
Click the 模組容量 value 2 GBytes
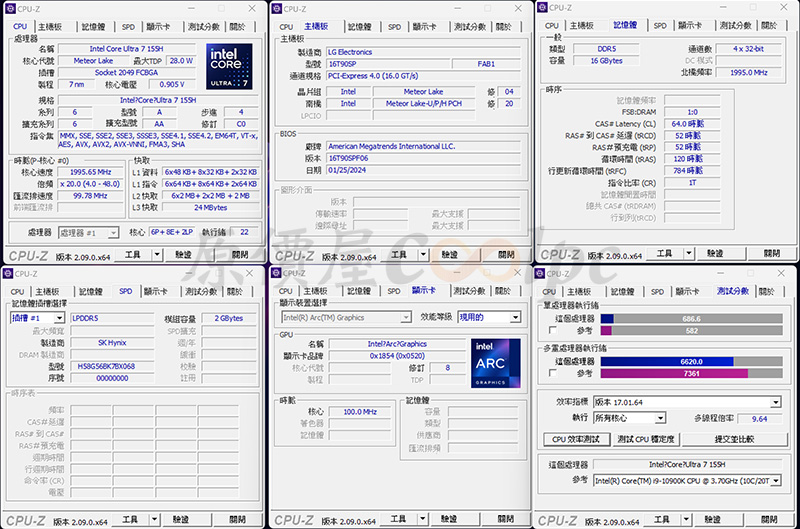coord(229,318)
